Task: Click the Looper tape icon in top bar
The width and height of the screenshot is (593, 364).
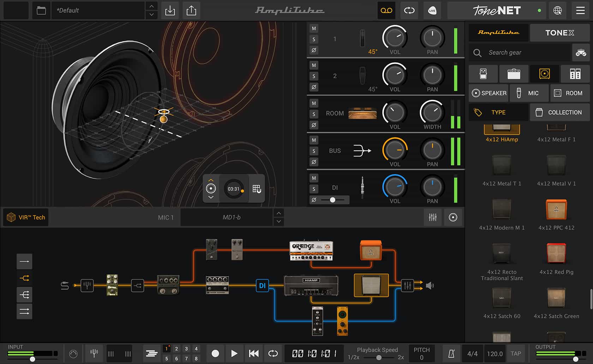Action: point(386,11)
